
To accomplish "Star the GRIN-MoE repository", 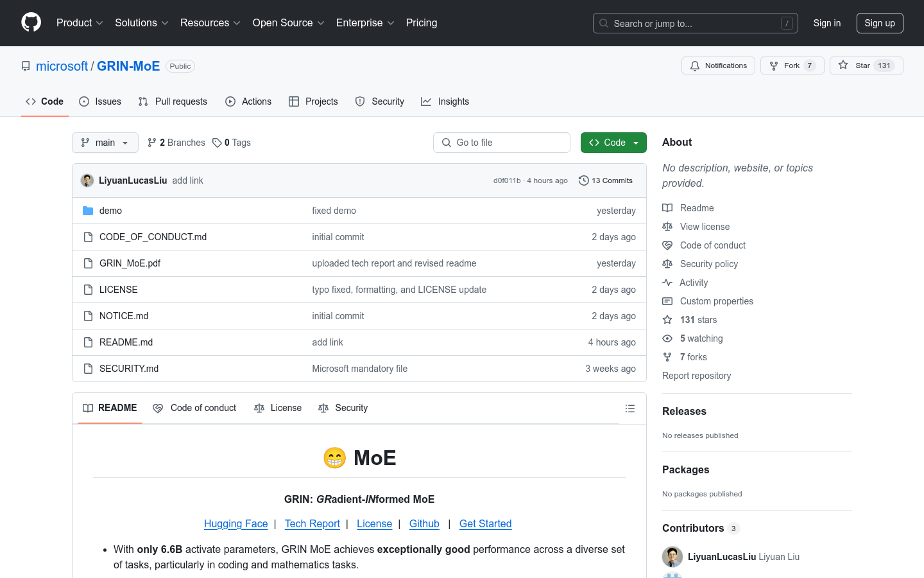I will tap(866, 66).
